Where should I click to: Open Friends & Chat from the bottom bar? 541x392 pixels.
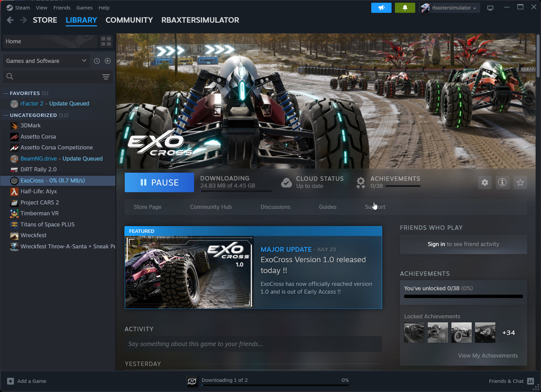click(x=506, y=381)
